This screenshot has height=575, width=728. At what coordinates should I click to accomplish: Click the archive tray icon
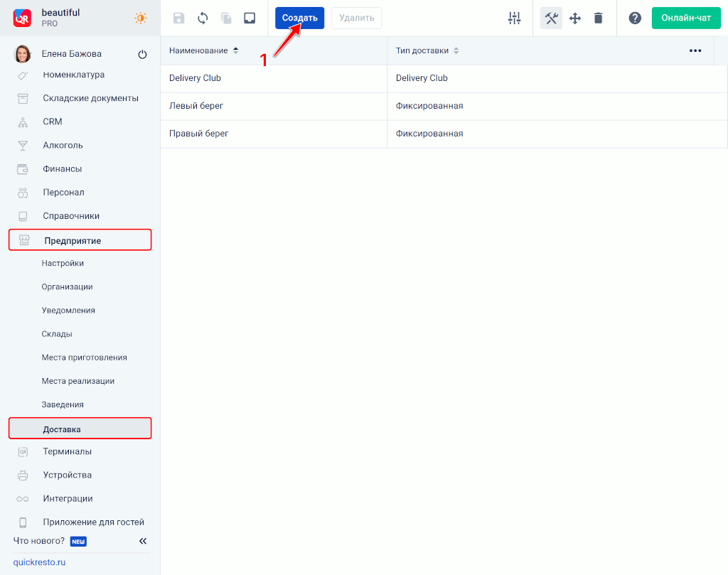pyautogui.click(x=250, y=18)
